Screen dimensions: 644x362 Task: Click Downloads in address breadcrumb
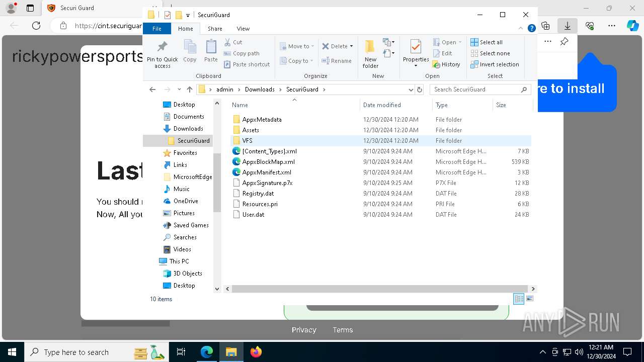coord(260,89)
